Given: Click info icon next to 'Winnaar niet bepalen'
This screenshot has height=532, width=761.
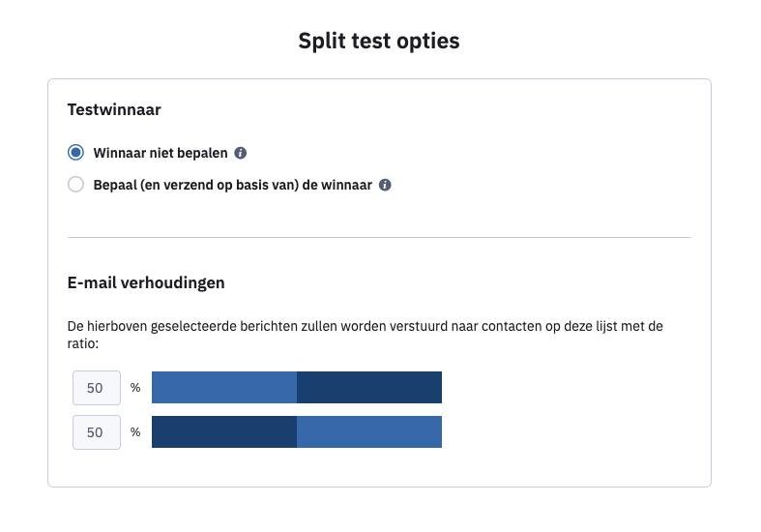Looking at the screenshot, I should (241, 153).
